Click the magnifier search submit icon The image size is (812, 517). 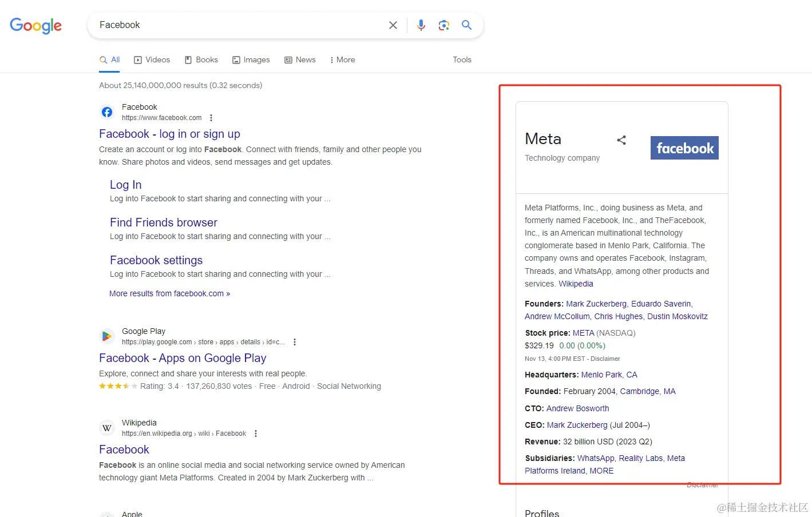point(467,25)
